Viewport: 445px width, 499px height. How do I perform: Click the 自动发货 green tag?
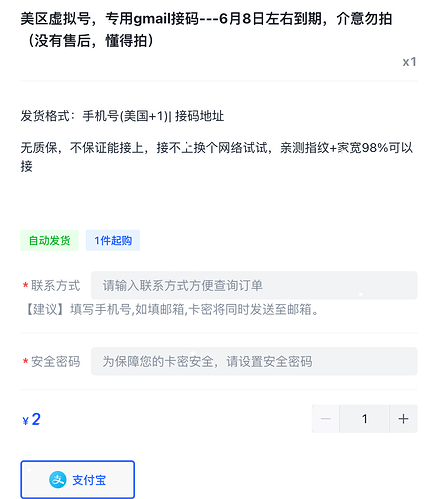[49, 240]
